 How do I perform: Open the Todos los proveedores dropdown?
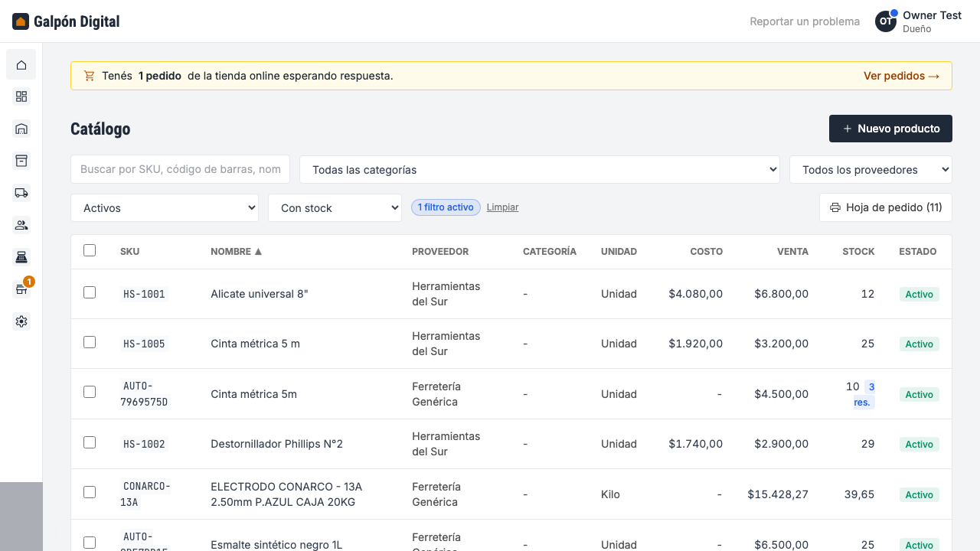(x=871, y=170)
